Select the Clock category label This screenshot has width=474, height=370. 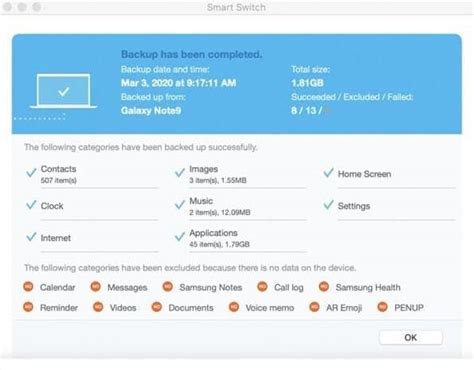click(52, 206)
